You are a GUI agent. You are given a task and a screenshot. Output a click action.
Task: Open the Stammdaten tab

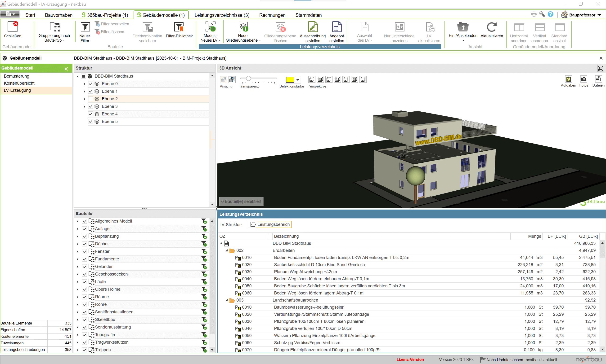[308, 15]
